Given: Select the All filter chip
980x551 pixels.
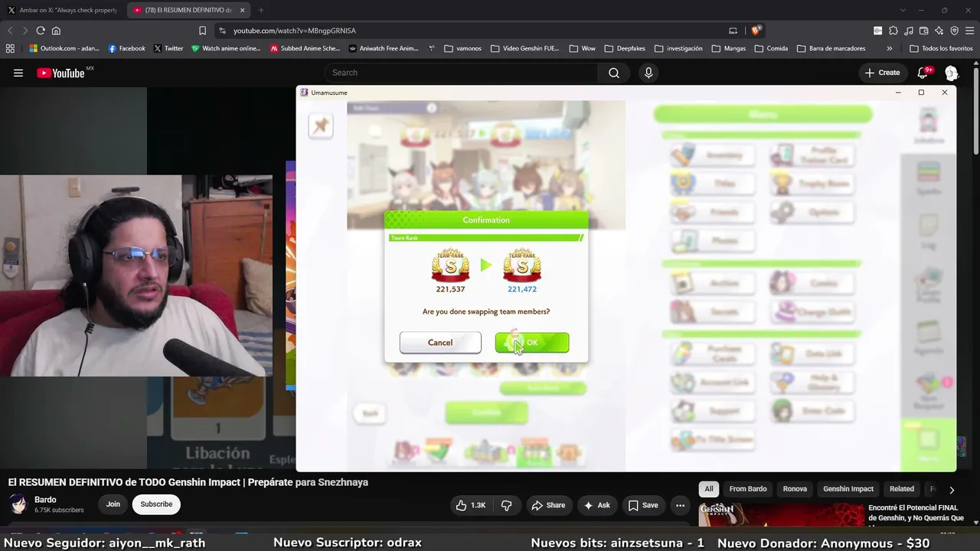Looking at the screenshot, I should [709, 489].
